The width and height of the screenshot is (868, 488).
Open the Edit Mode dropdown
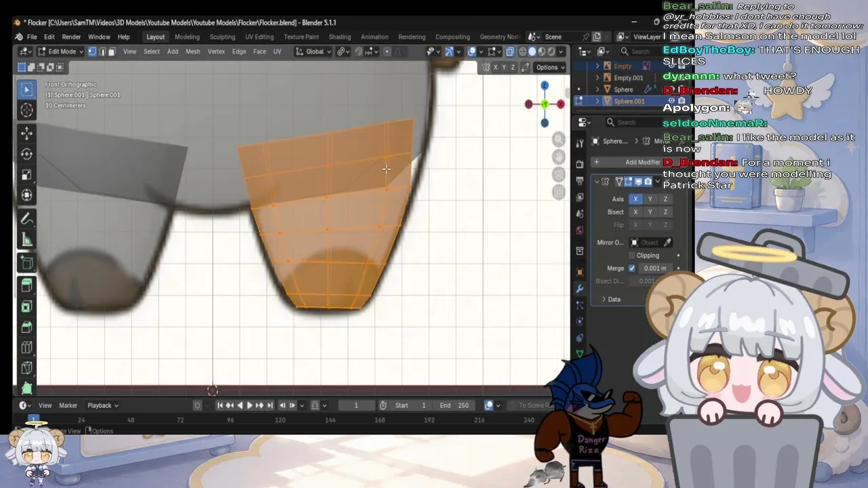(60, 52)
